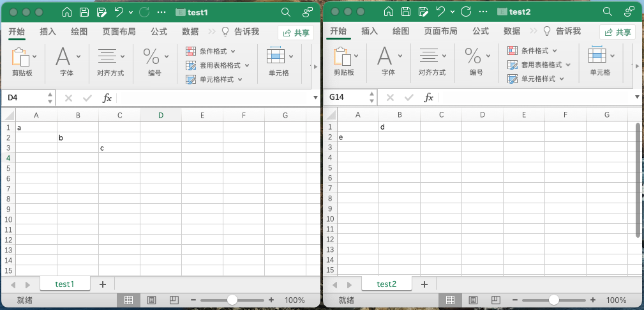This screenshot has height=310, width=644.
Task: Open collaboration people icon in test1 window
Action: 308,12
